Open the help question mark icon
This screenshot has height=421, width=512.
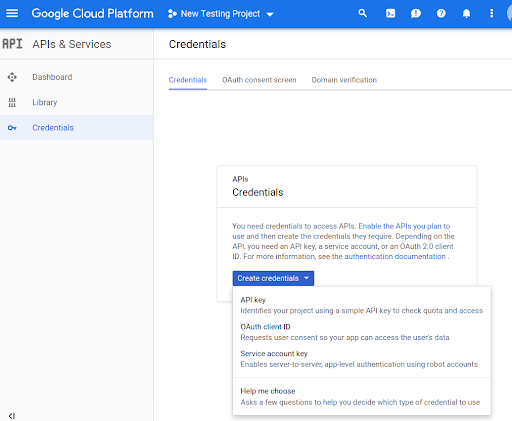pyautogui.click(x=441, y=13)
